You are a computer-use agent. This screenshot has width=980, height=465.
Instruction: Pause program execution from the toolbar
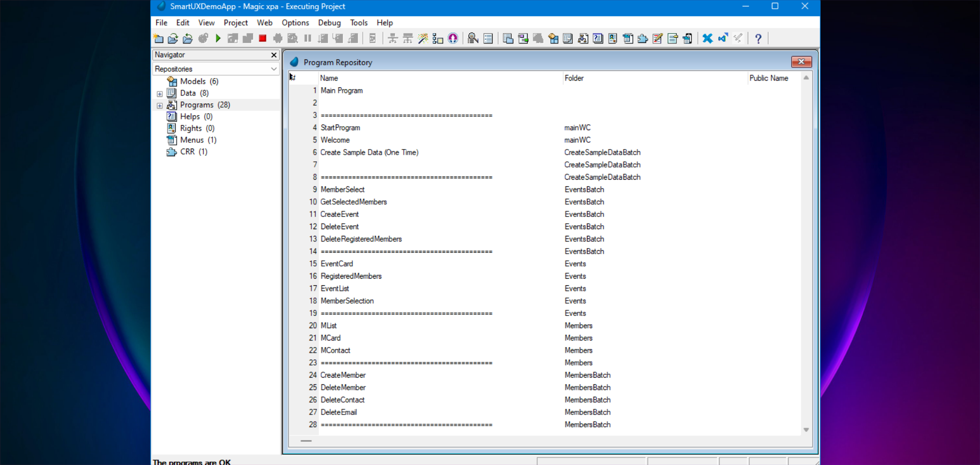(307, 38)
